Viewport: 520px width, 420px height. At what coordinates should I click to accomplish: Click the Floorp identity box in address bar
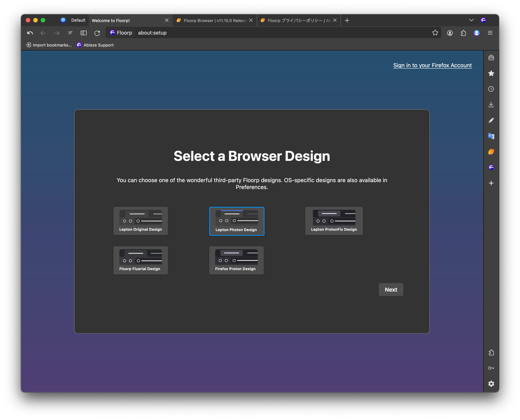point(121,33)
